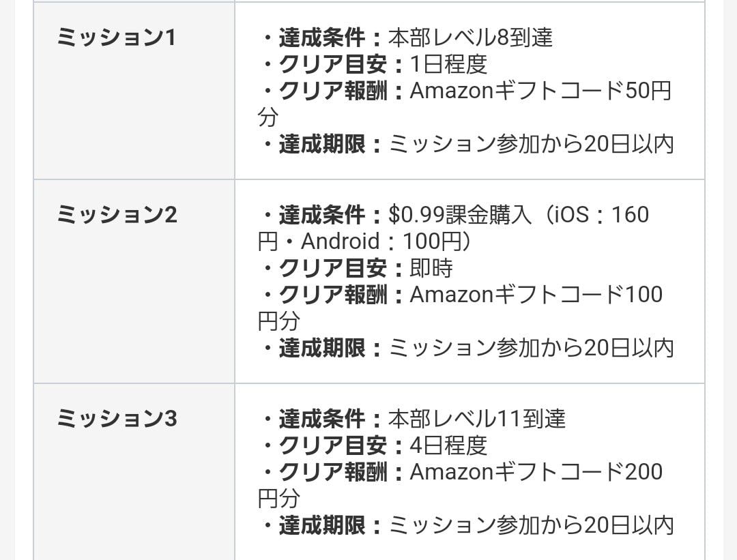Click the iOS：160 price text

click(599, 215)
